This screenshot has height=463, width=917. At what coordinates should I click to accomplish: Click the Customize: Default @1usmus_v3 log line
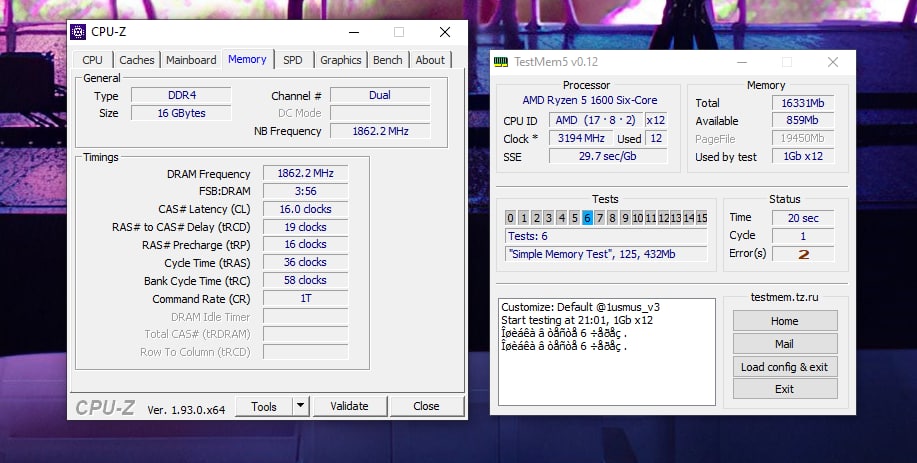click(x=580, y=307)
